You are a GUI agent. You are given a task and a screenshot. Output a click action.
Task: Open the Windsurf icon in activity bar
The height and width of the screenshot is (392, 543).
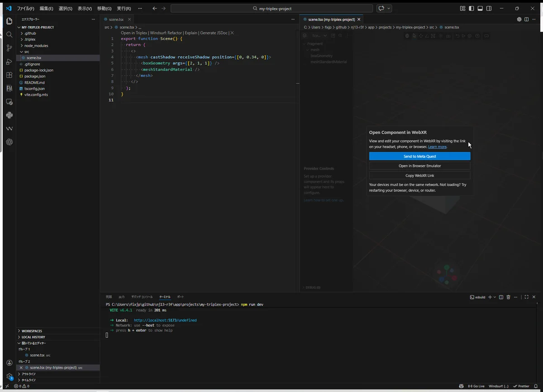click(9, 128)
